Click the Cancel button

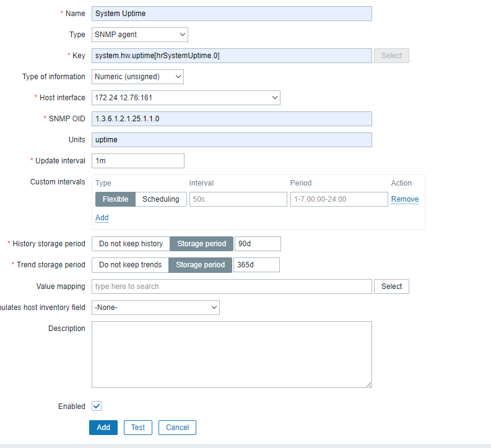coord(177,428)
